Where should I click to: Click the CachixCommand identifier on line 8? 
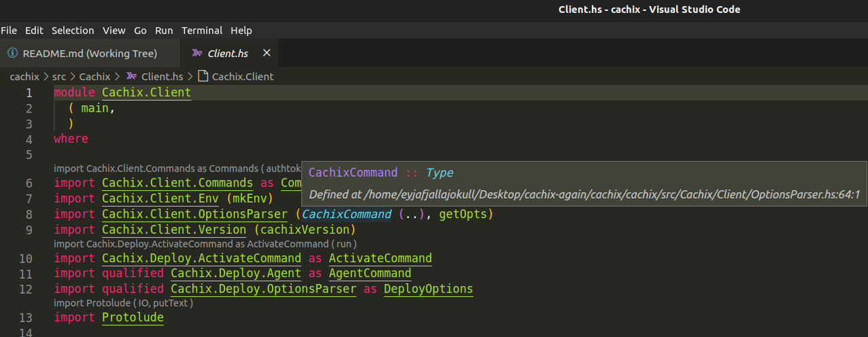[x=347, y=214]
